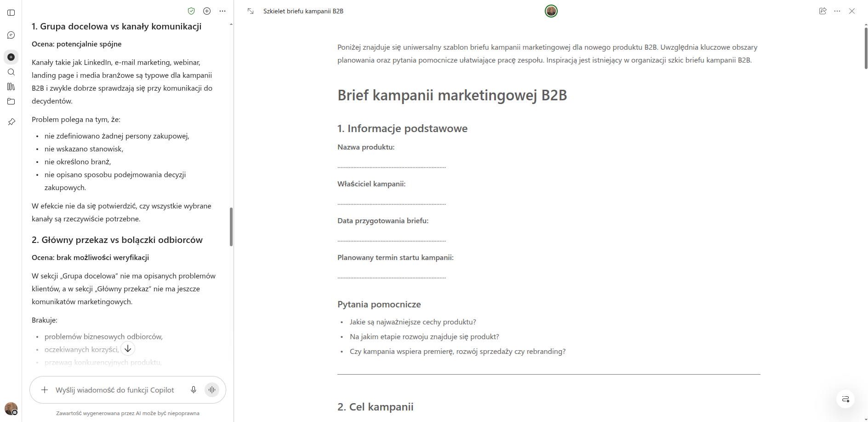Click heading 1. Informacje podstawowe
This screenshot has height=422, width=868.
402,128
